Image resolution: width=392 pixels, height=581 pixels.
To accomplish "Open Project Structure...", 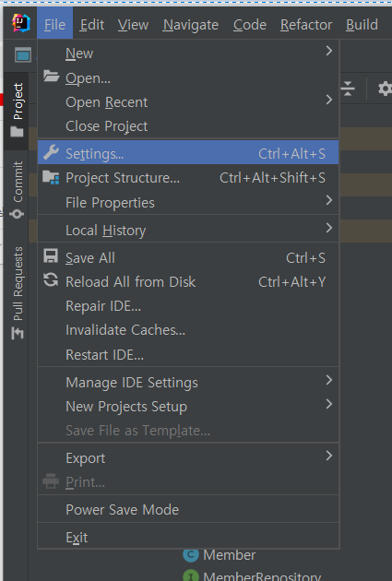I will (188, 178).
